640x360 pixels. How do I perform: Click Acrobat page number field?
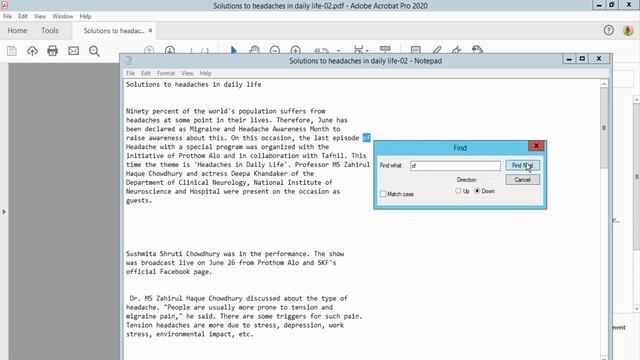(x=191, y=51)
